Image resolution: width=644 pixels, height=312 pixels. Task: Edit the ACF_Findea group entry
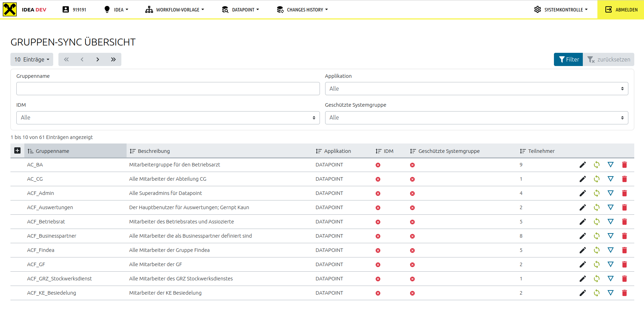582,250
